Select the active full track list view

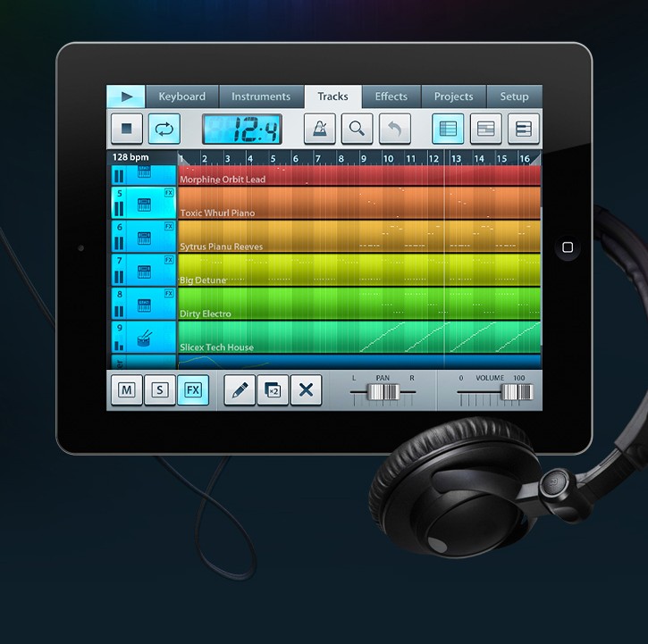click(448, 129)
